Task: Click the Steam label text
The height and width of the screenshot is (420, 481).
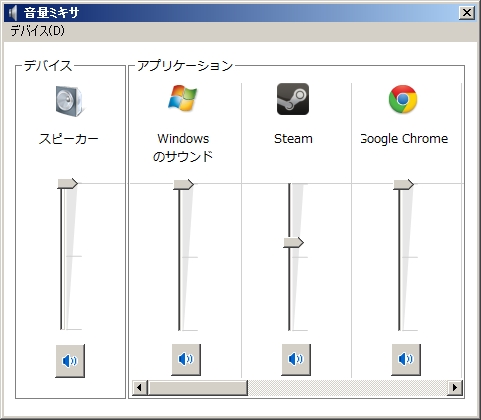Action: pos(293,139)
